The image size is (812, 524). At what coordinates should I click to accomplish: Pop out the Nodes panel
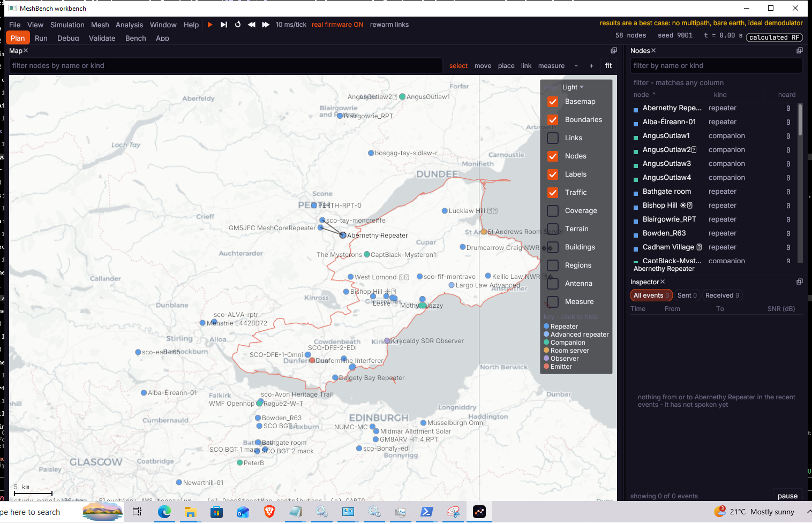tap(800, 50)
